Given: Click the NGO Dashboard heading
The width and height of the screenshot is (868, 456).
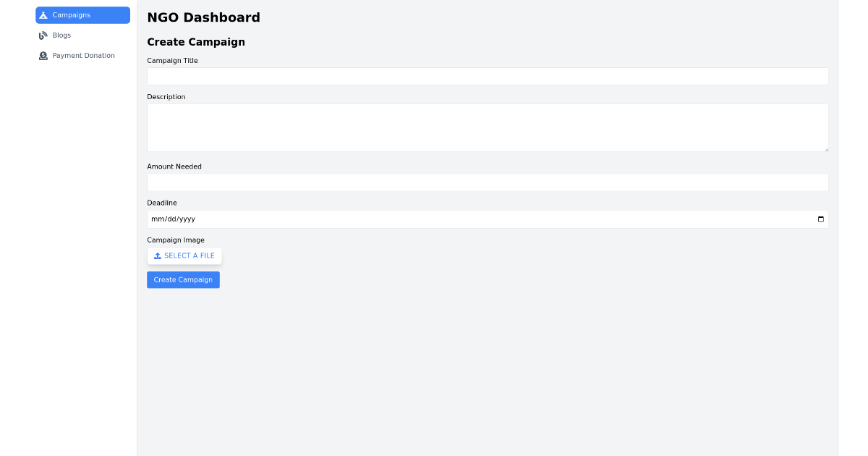Looking at the screenshot, I should 203,17.
